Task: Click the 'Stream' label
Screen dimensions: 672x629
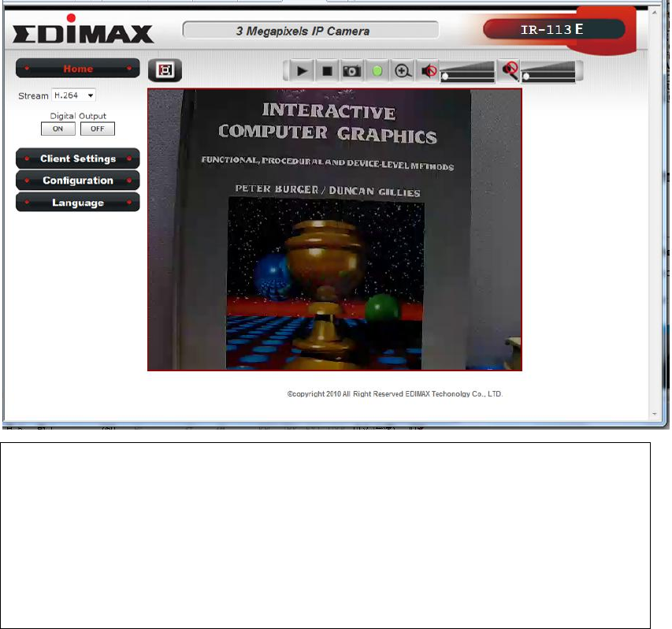Action: (33, 96)
